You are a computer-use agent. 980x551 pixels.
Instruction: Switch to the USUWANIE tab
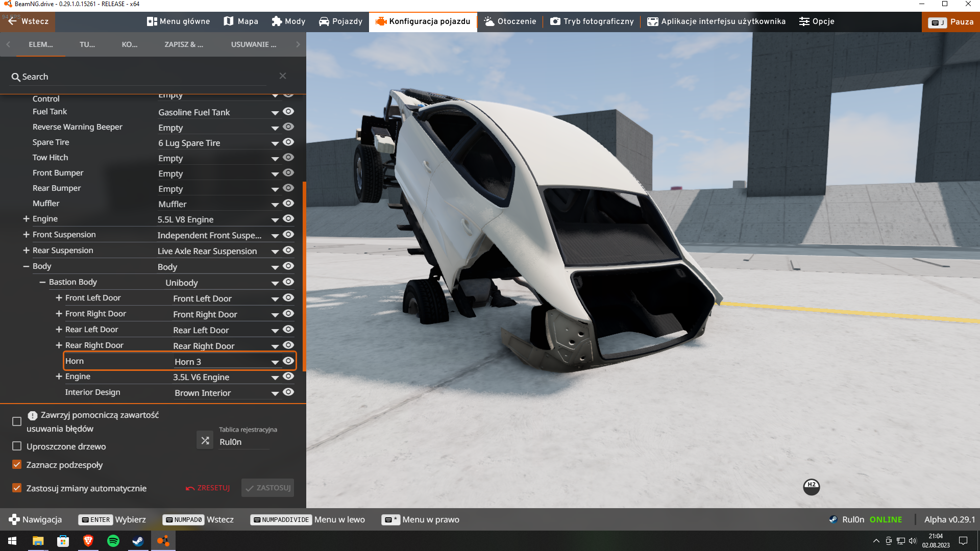point(254,44)
